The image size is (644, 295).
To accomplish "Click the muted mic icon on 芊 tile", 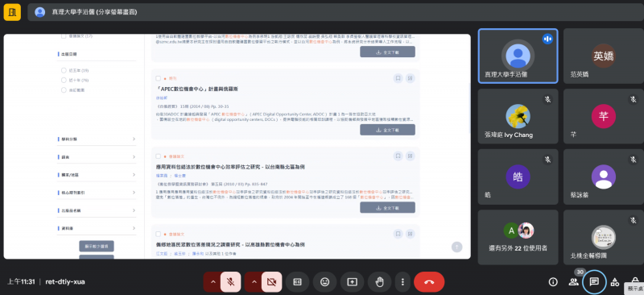I will pyautogui.click(x=634, y=99).
